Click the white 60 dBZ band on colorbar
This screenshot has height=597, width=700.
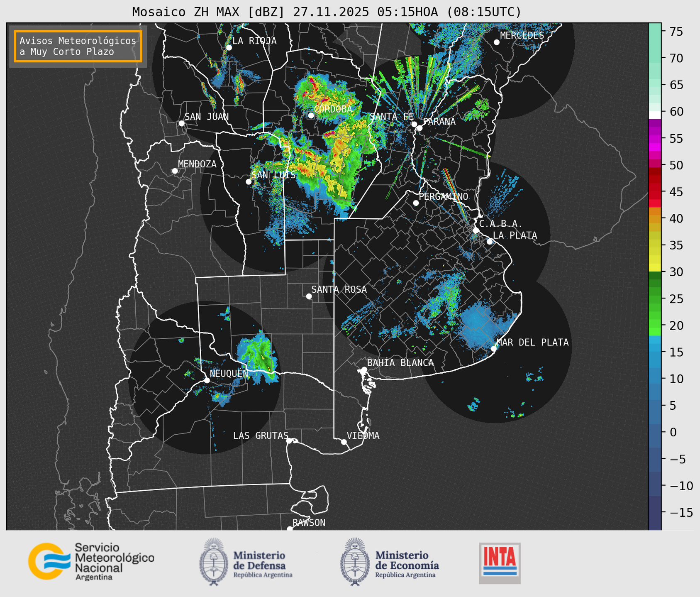pos(655,114)
